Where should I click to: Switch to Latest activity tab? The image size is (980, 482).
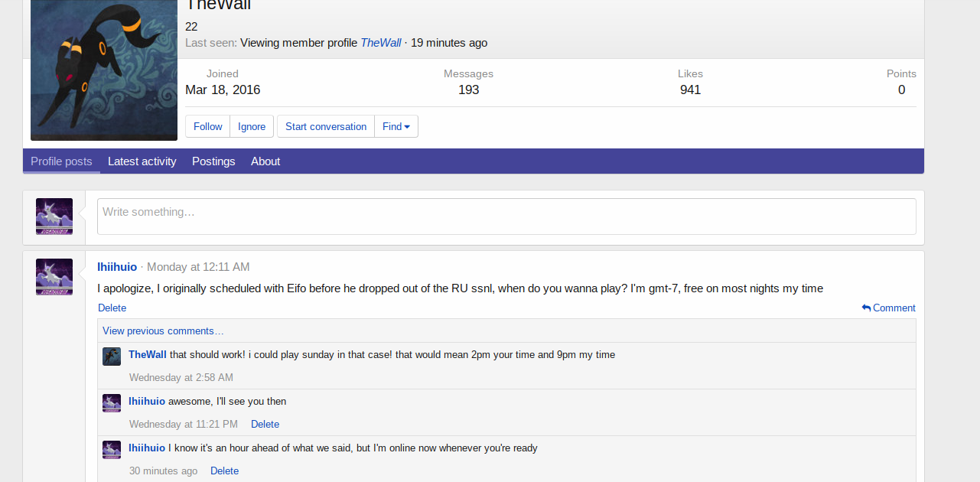[x=142, y=161]
